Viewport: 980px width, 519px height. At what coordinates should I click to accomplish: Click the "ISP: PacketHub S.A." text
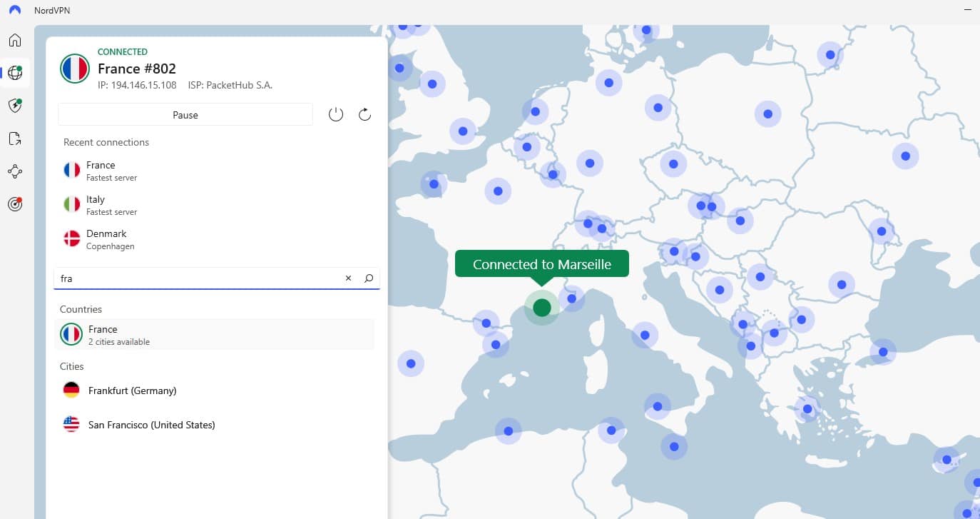click(230, 85)
